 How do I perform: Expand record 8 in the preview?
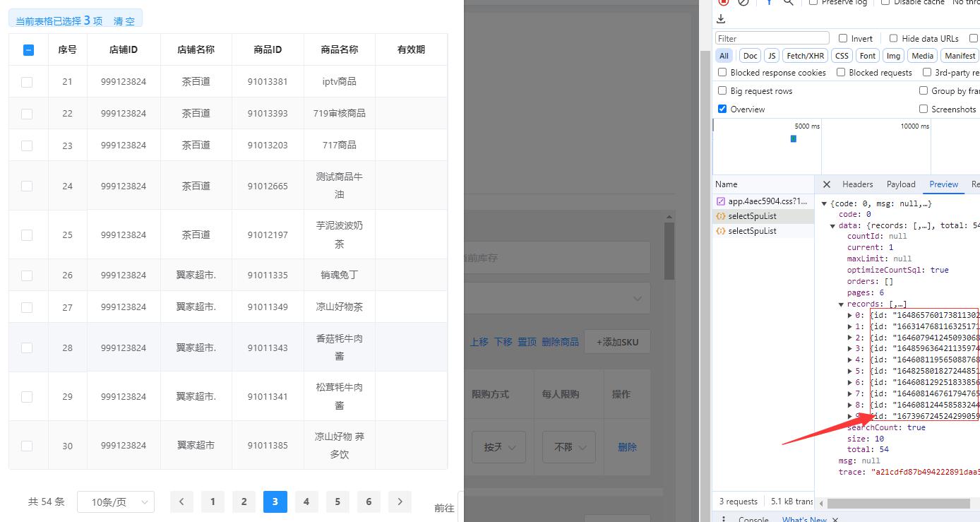coord(849,405)
